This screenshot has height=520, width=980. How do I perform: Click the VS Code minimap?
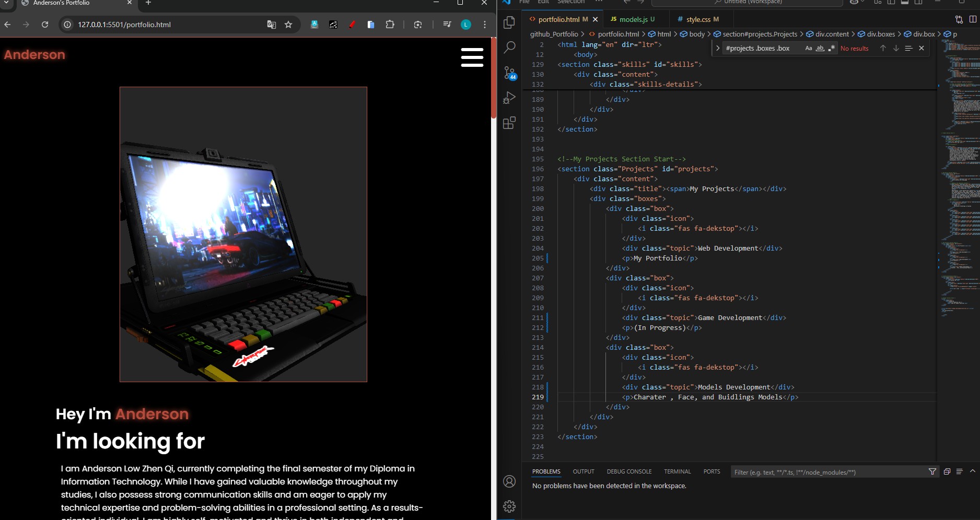(960, 178)
